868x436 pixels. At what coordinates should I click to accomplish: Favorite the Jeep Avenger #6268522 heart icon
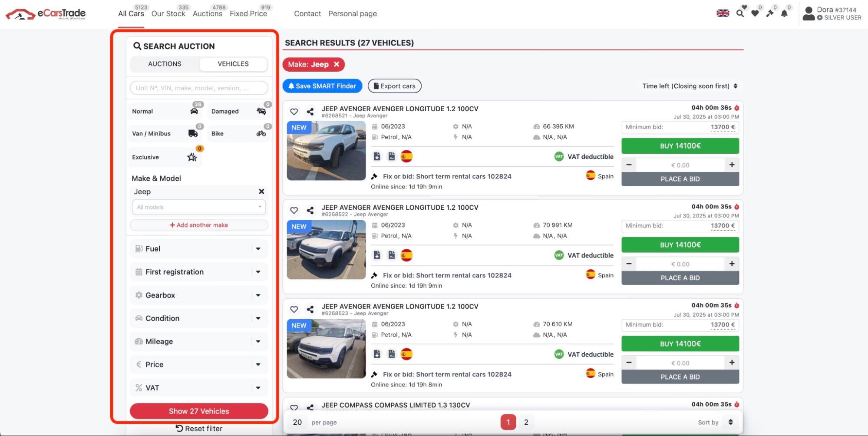[x=294, y=210]
